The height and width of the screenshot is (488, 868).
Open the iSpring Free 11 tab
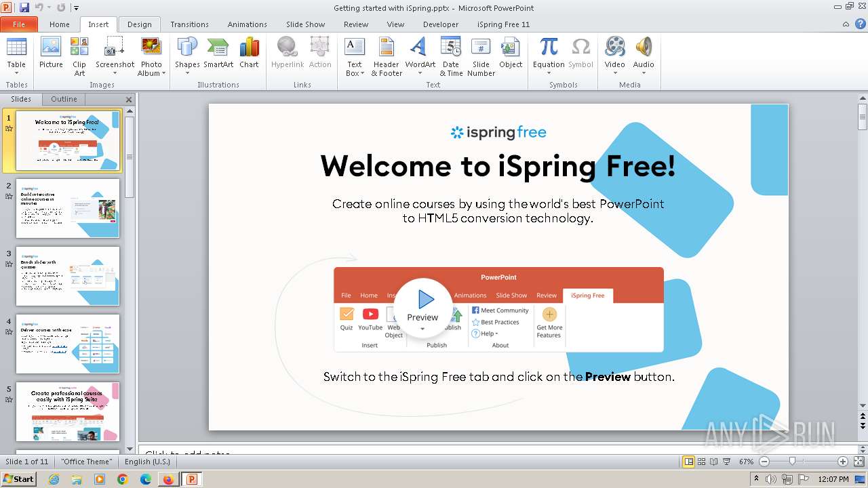503,24
